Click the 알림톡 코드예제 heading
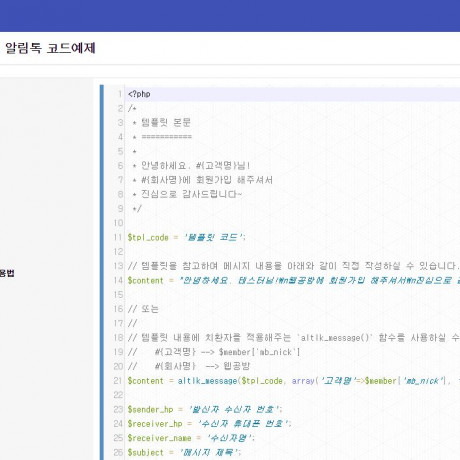The width and height of the screenshot is (460, 460). (x=50, y=48)
